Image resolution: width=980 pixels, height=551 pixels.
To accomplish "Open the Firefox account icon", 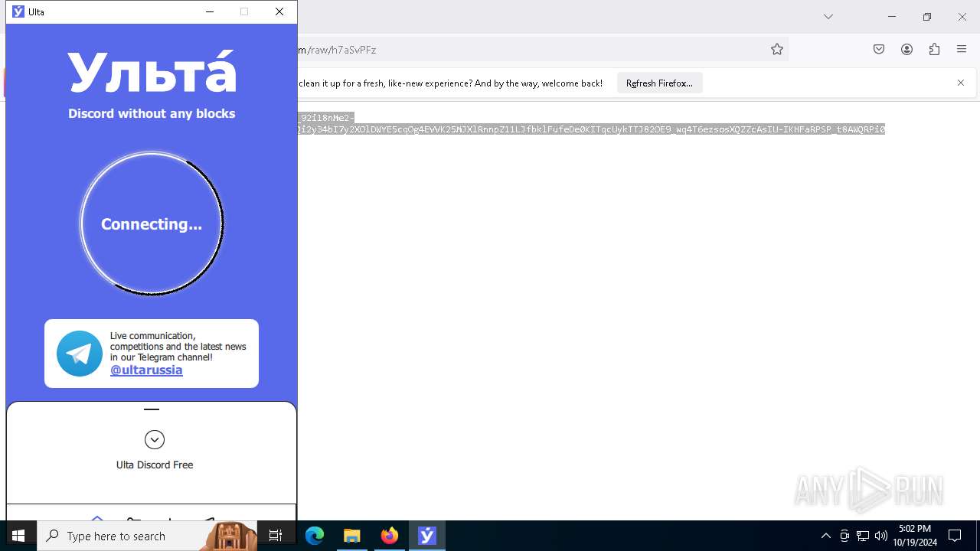I will [x=906, y=50].
